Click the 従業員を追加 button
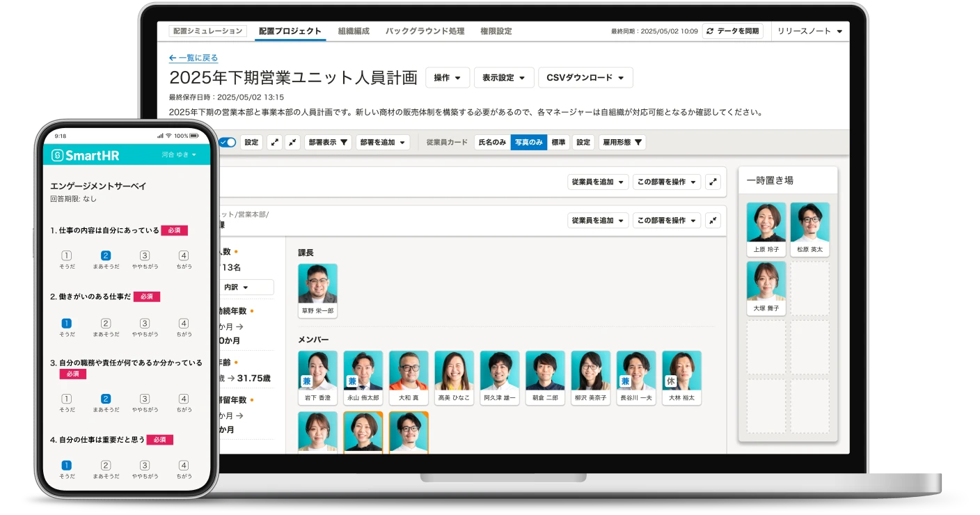This screenshot has width=980, height=515. [596, 182]
